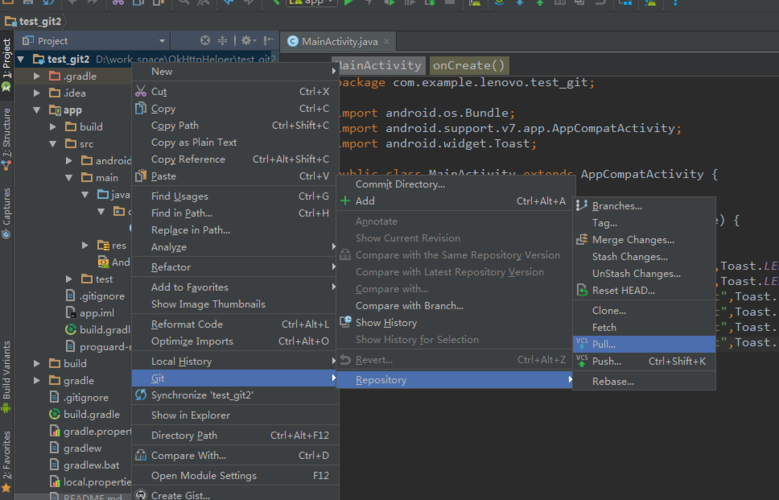Click 'android.widget.Toast' import text
Viewport: 779px width, 500px height.
point(458,144)
